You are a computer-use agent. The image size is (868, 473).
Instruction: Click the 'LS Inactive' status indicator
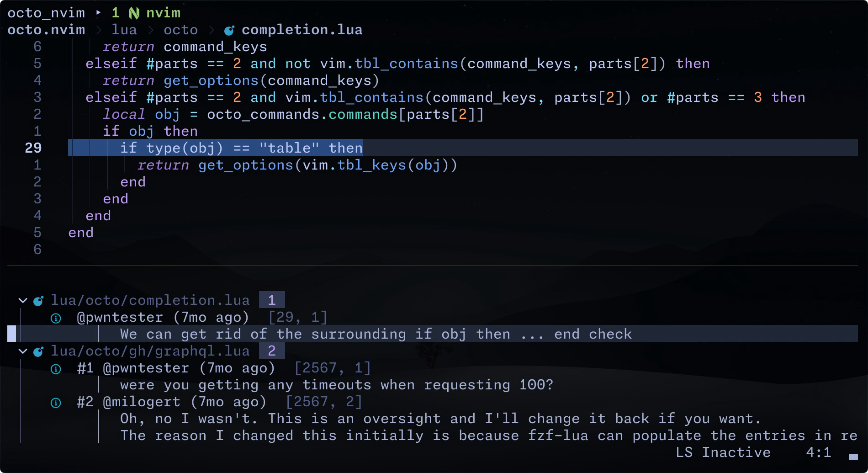pos(723,452)
